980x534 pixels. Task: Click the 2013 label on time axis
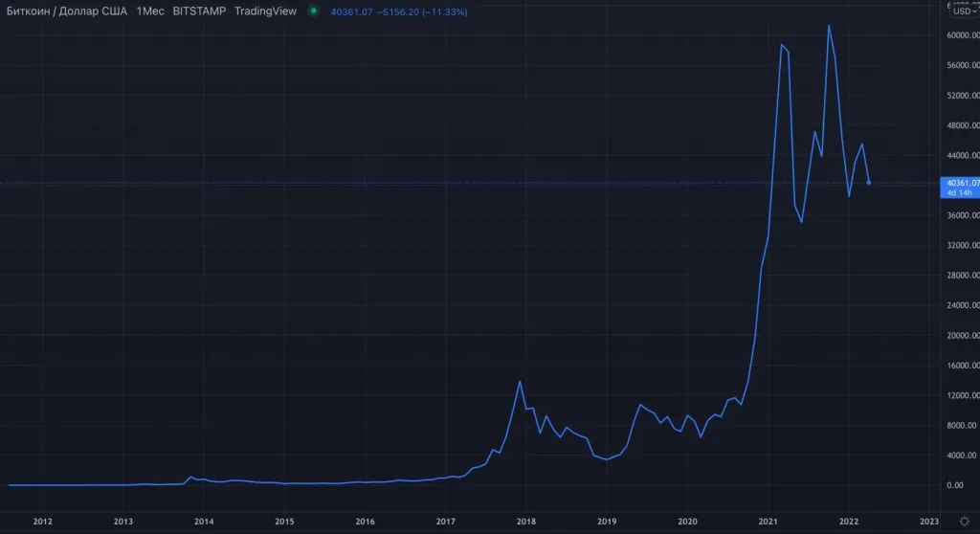(123, 522)
